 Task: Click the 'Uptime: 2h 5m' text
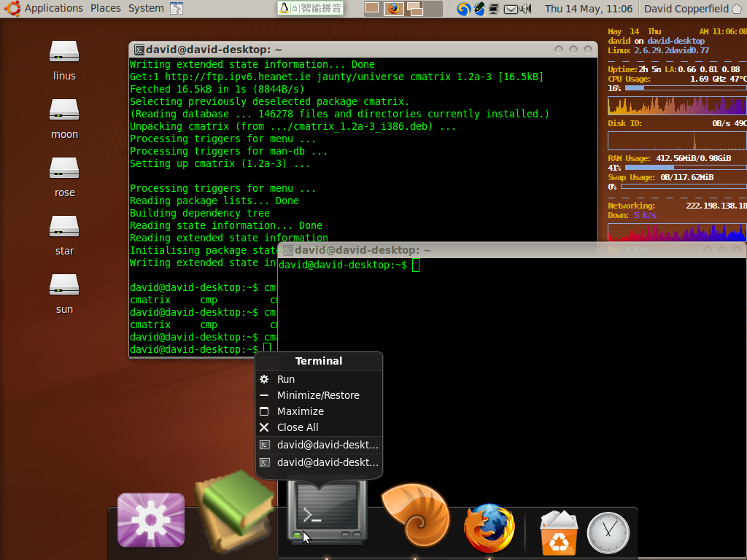point(635,69)
